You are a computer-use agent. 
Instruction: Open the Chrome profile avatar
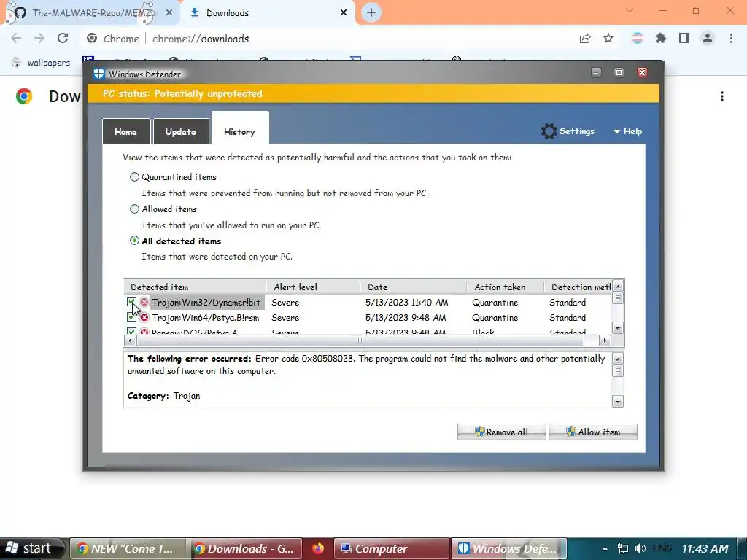(x=708, y=39)
